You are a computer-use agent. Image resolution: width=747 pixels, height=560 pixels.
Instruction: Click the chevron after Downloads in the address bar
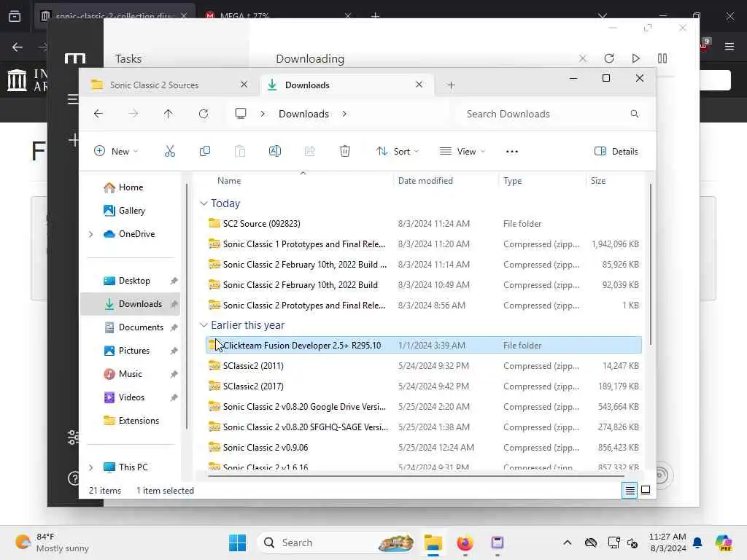tap(344, 114)
